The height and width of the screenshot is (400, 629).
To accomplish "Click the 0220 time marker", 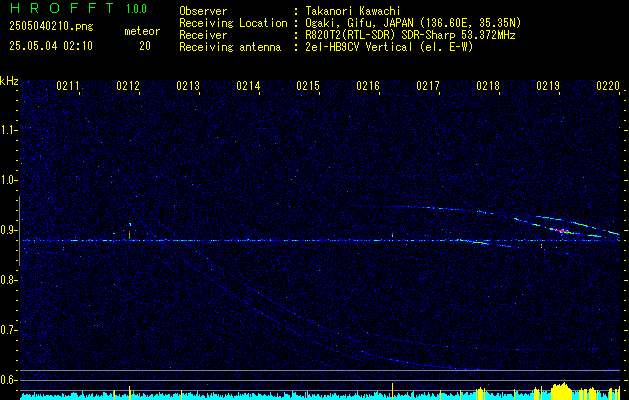I will click(x=608, y=86).
